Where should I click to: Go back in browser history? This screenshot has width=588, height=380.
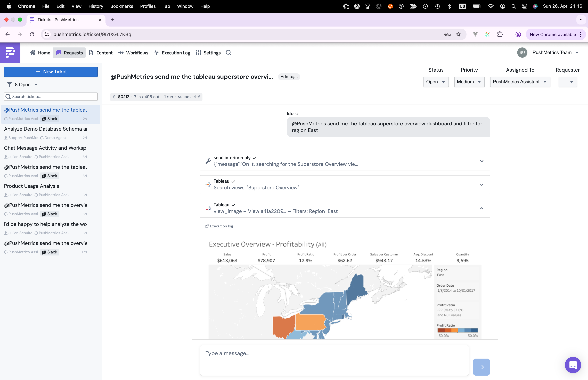(7, 34)
